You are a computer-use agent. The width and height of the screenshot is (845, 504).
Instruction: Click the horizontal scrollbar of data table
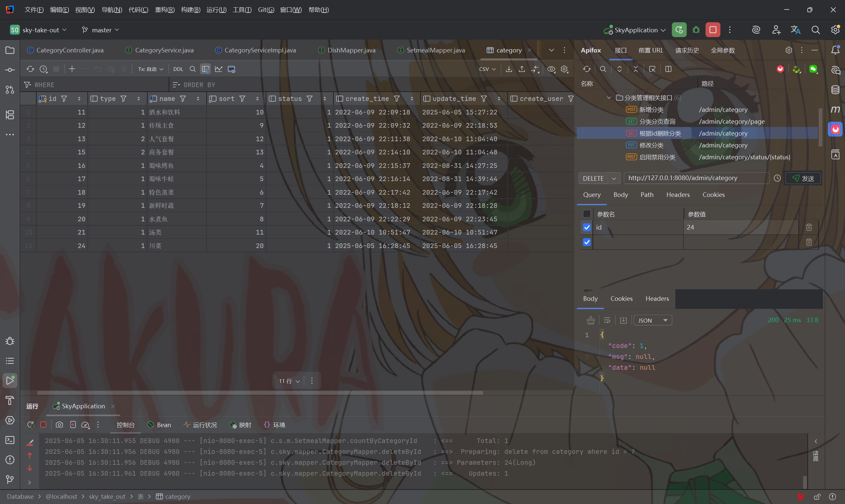[260, 393]
